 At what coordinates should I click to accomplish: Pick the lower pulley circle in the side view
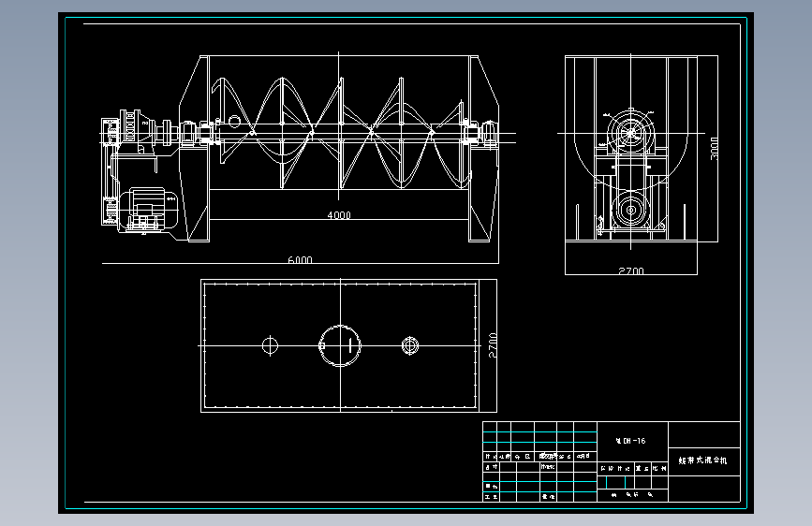pyautogui.click(x=630, y=211)
